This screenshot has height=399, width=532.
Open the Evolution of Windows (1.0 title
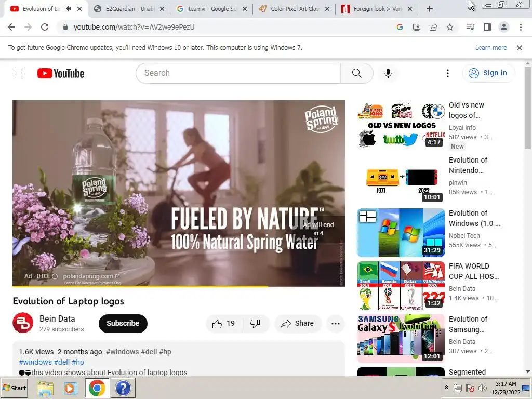474,218
